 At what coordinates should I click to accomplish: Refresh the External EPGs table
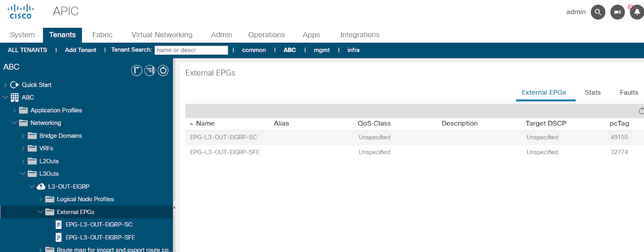[x=641, y=111]
